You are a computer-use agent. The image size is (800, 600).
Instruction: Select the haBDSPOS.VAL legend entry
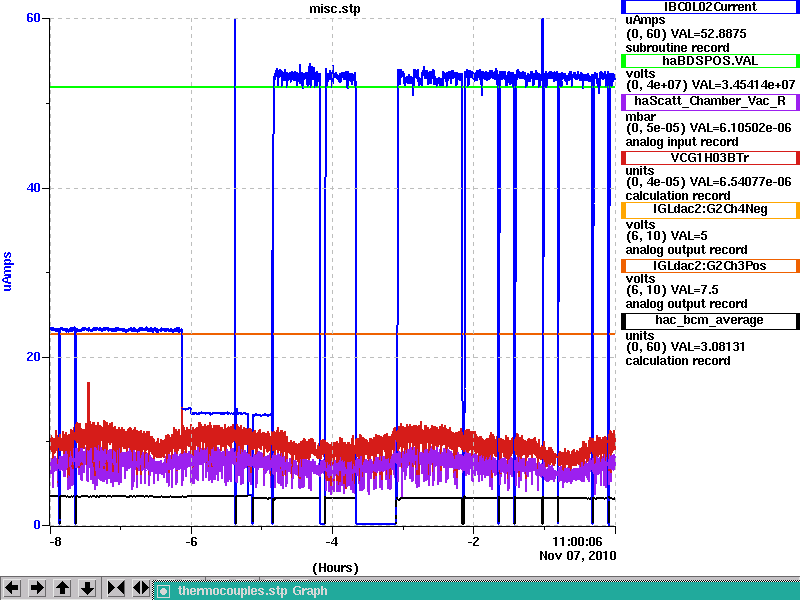coord(710,61)
